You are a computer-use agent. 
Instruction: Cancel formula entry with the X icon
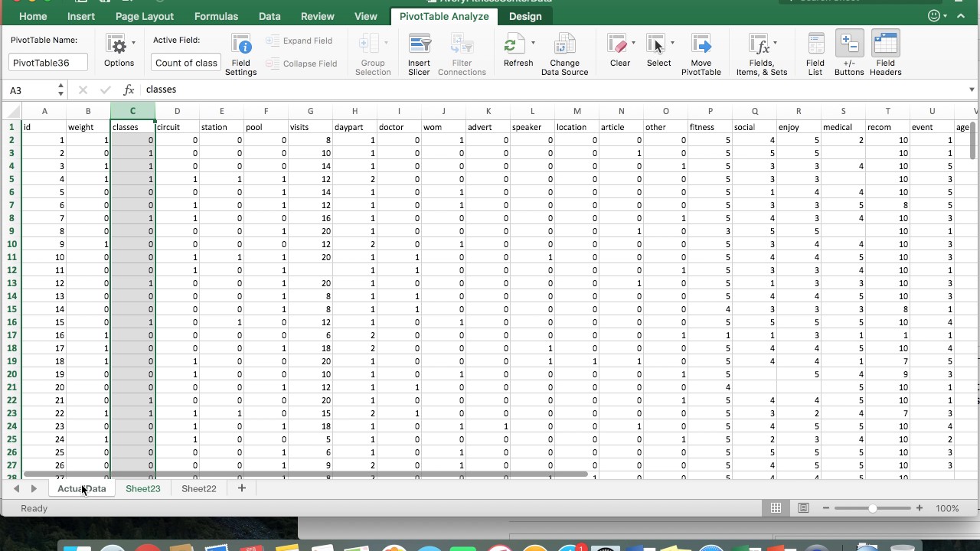pyautogui.click(x=83, y=90)
